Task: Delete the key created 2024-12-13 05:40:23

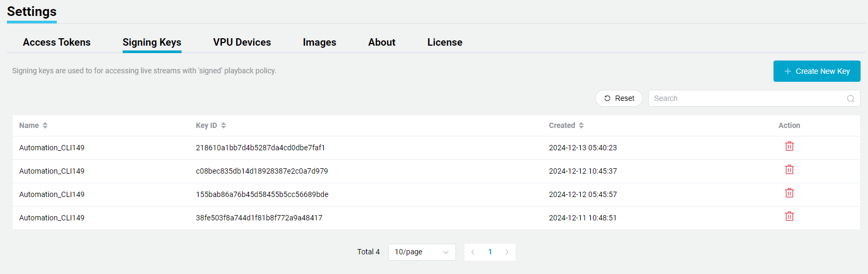Action: coord(789,147)
